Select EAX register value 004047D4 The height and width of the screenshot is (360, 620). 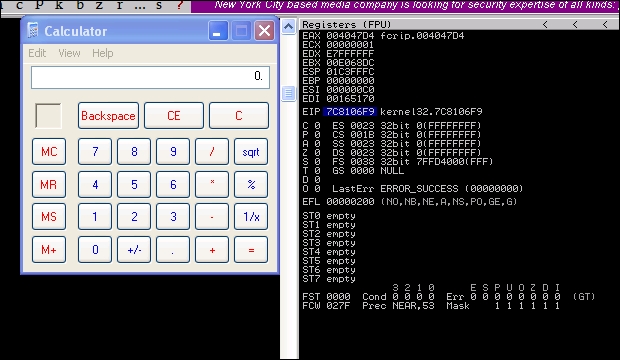(350, 36)
